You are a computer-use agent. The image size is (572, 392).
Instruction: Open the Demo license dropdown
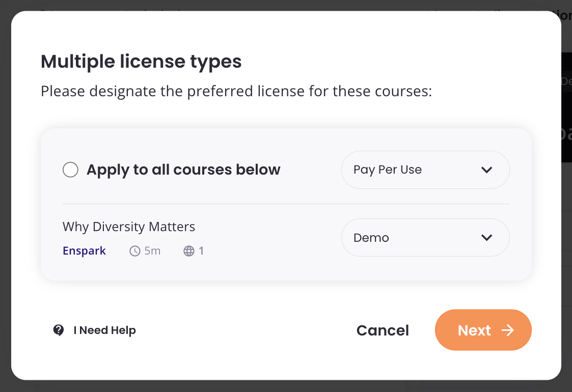point(425,237)
